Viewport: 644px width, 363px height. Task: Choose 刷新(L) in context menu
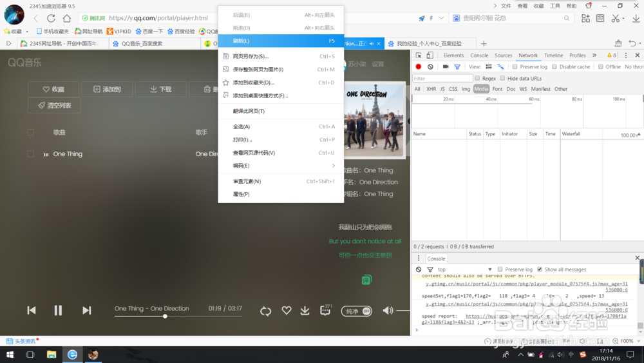(281, 41)
